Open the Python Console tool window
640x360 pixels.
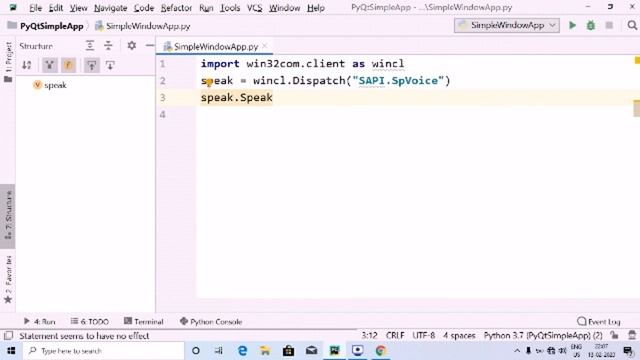(211, 322)
